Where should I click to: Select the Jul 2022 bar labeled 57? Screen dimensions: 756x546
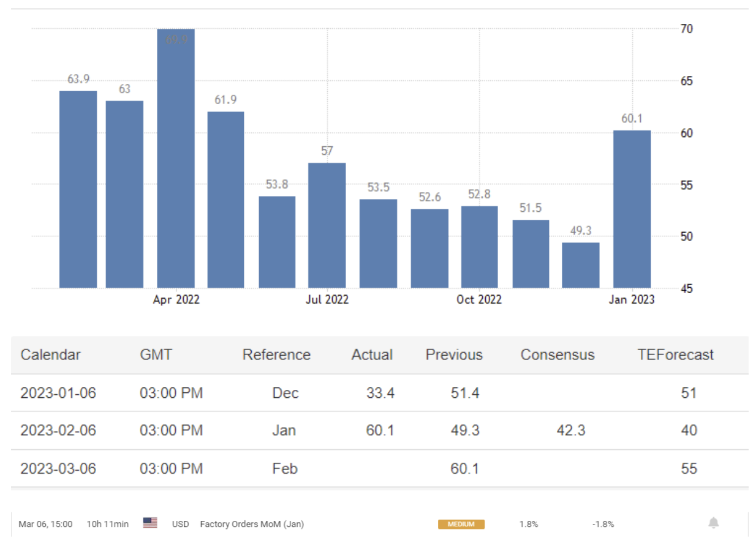(327, 225)
